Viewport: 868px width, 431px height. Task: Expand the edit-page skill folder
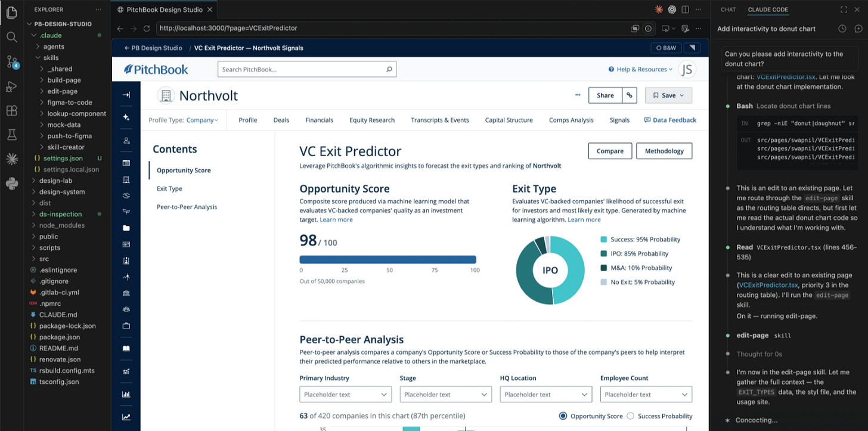[x=62, y=91]
